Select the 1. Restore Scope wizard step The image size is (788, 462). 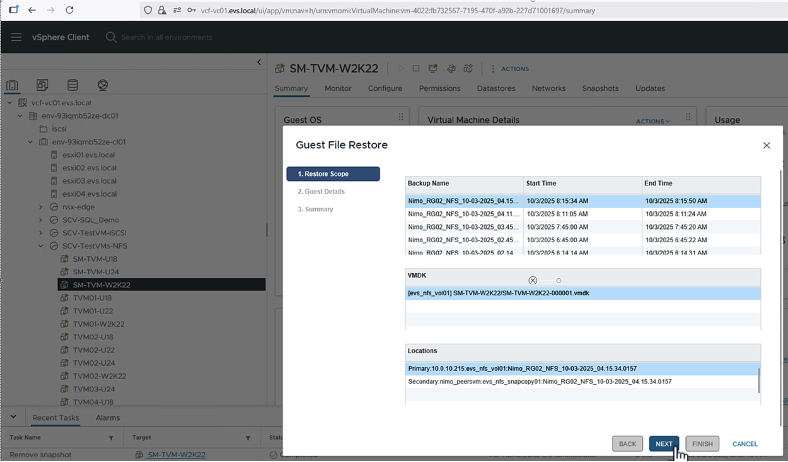pyautogui.click(x=333, y=174)
